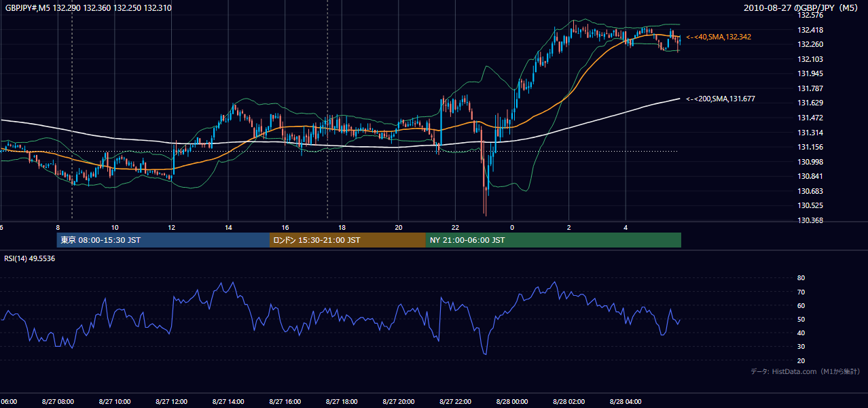The width and height of the screenshot is (868, 408).
Task: Click hour label 18 on price chart time axis
Action: [342, 228]
